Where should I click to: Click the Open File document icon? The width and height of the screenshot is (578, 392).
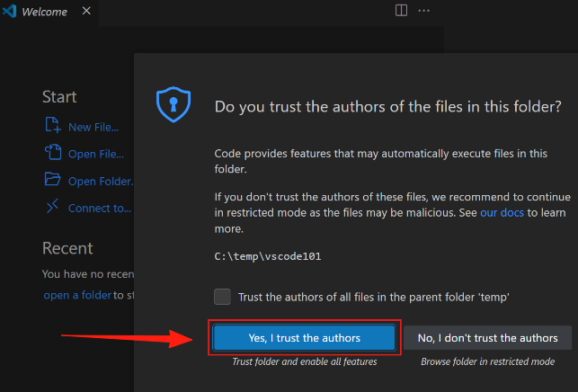tap(52, 154)
